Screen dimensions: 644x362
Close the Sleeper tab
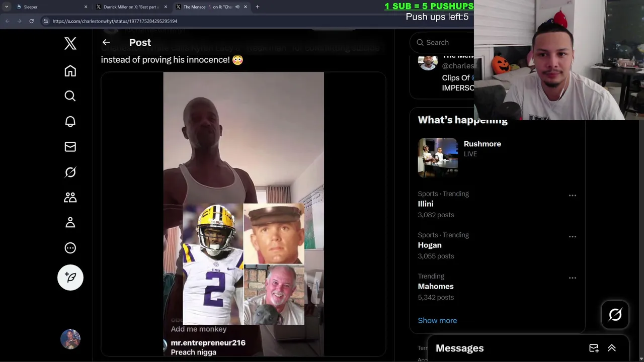coord(86,7)
